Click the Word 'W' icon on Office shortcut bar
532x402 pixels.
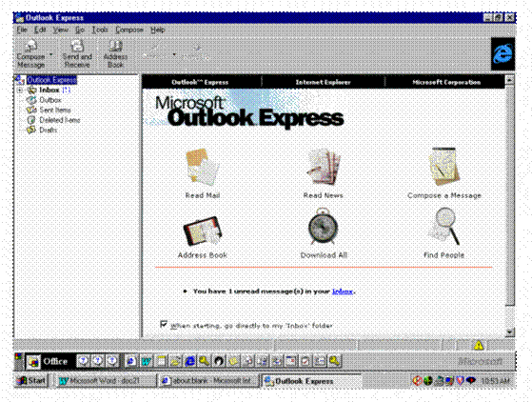click(x=146, y=362)
